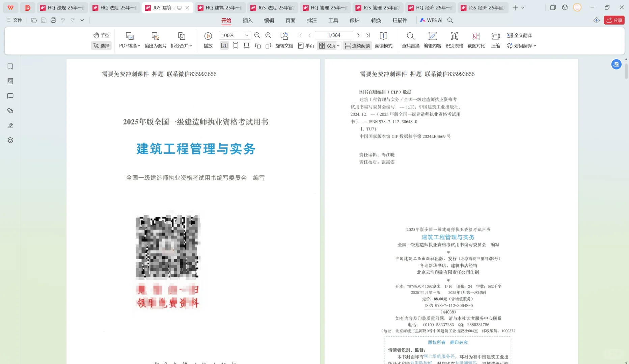Screen dimensions: 629x364
Task: Expand double page options arrow
Action: pos(338,46)
